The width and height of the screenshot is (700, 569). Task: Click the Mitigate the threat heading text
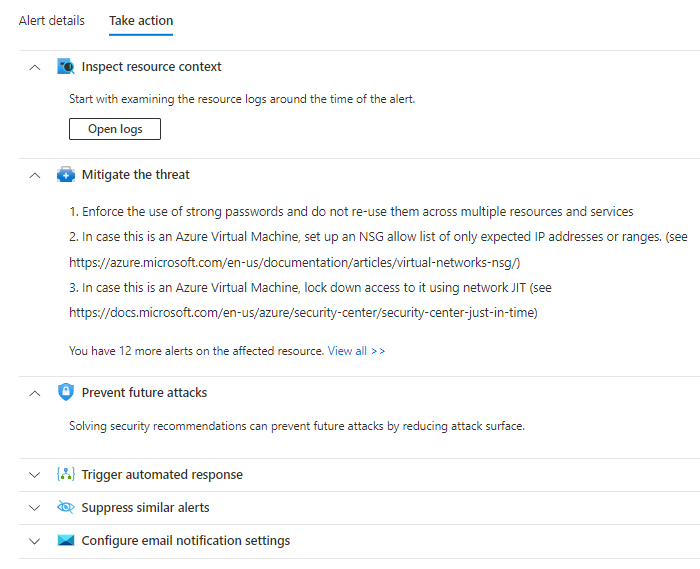click(135, 175)
